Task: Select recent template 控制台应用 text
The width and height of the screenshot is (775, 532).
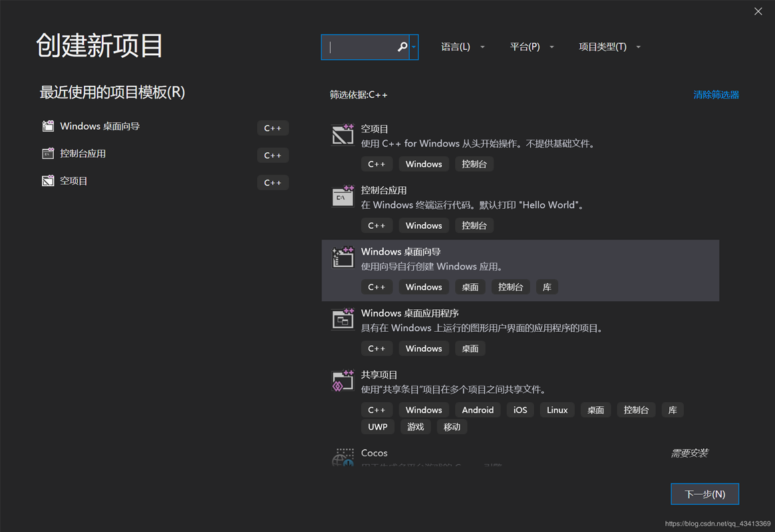Action: [x=82, y=154]
